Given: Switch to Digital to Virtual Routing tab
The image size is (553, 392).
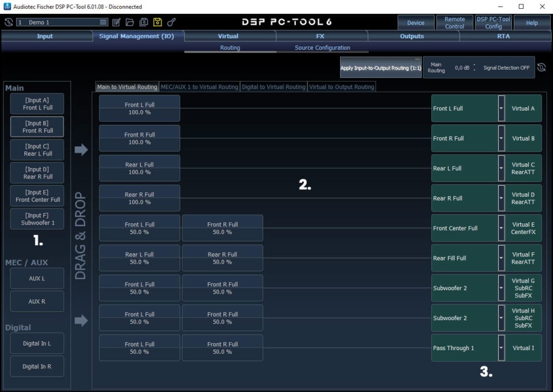Looking at the screenshot, I should click(x=273, y=87).
